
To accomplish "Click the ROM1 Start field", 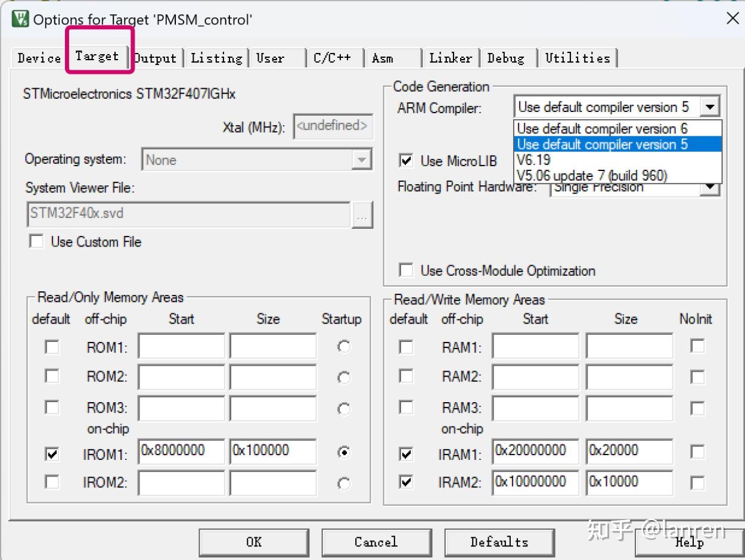I will (181, 346).
